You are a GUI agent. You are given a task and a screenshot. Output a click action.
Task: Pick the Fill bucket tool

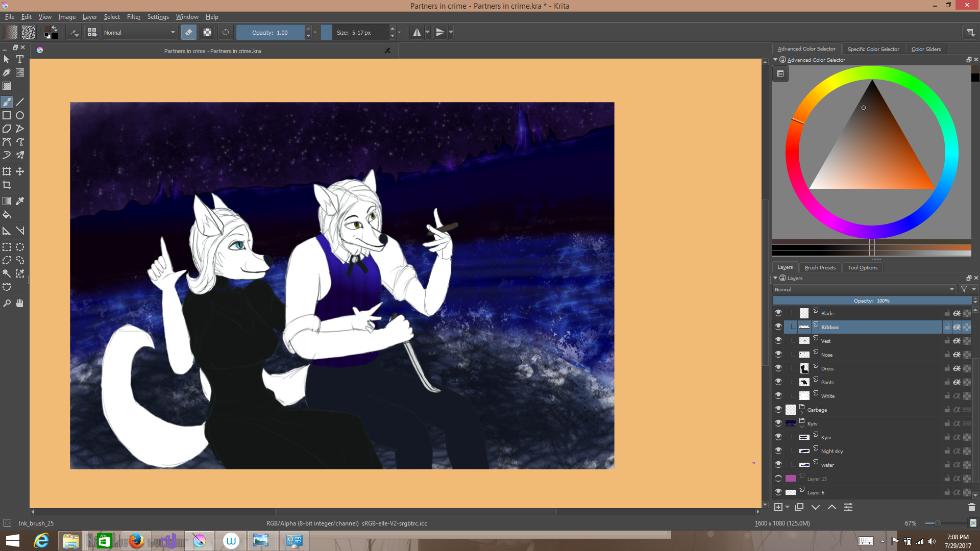[7, 215]
